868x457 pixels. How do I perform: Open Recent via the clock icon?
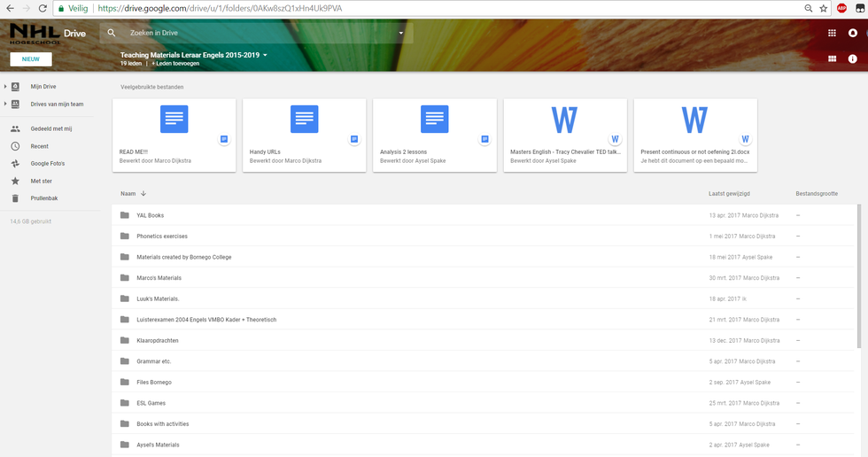click(15, 146)
